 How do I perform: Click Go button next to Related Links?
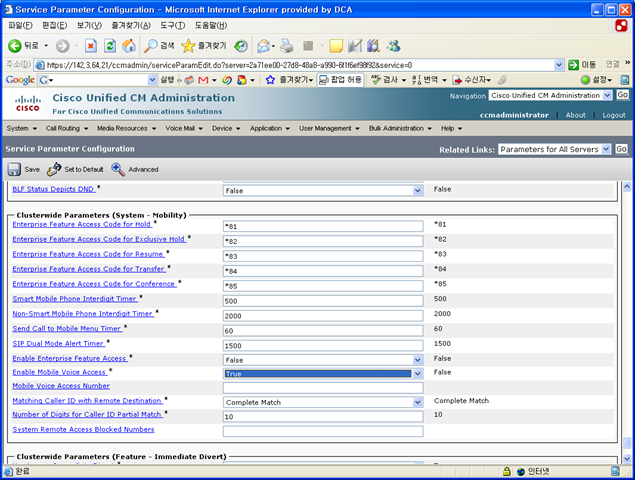(621, 149)
